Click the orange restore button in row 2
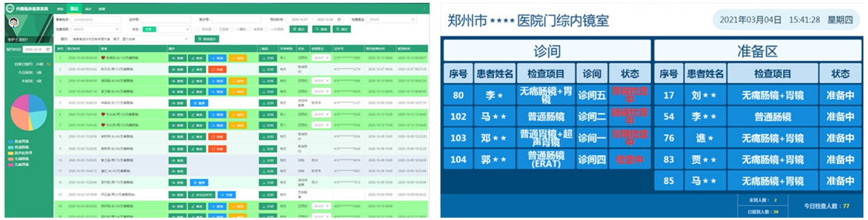The width and height of the screenshot is (868, 220). (218, 69)
